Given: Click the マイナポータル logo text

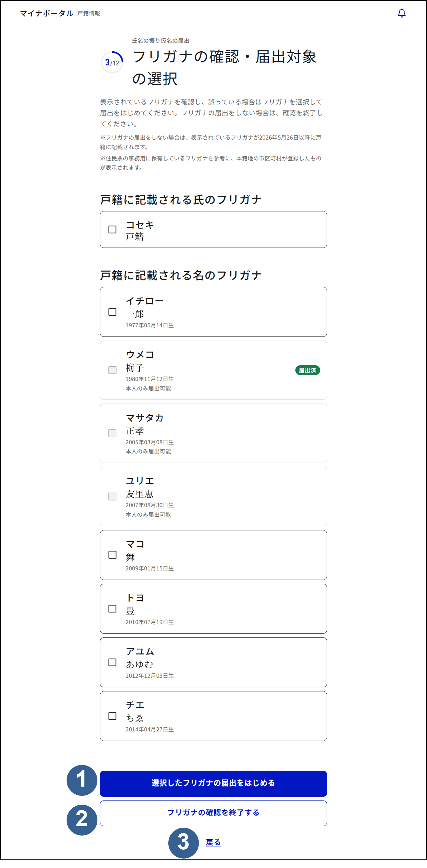Looking at the screenshot, I should (47, 13).
